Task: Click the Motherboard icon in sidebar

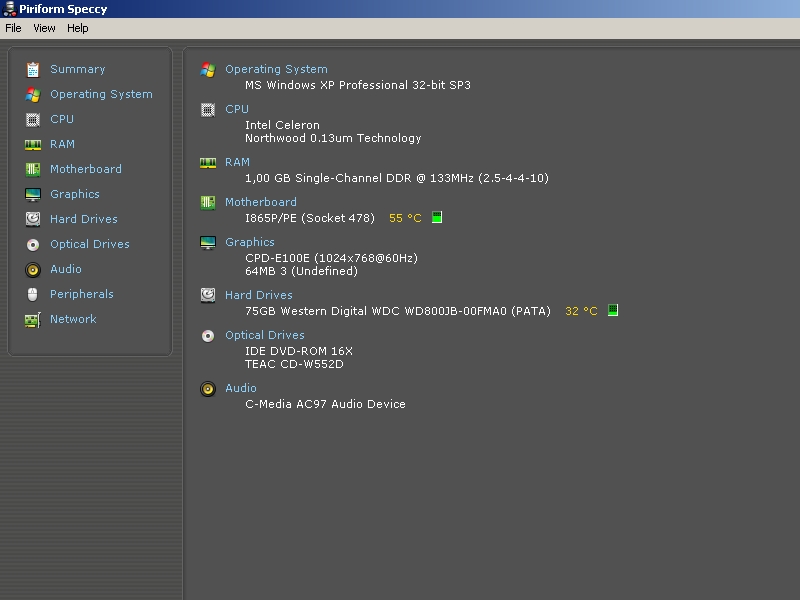Action: [x=33, y=169]
